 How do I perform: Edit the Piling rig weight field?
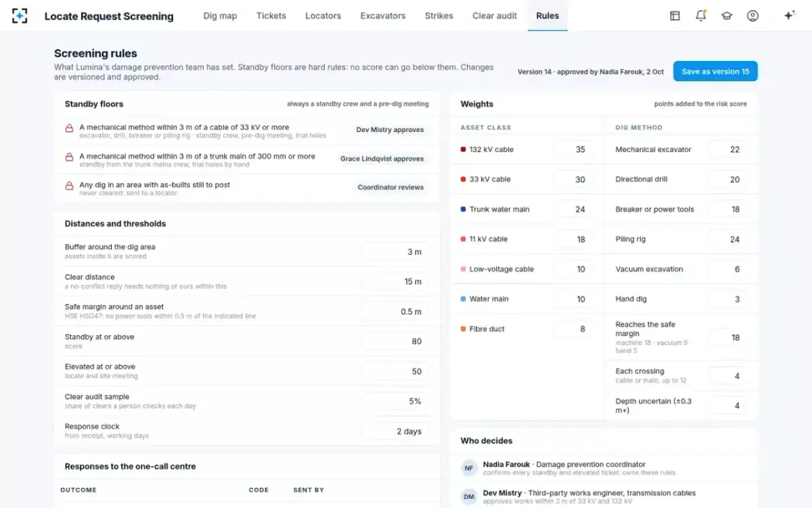pyautogui.click(x=727, y=239)
